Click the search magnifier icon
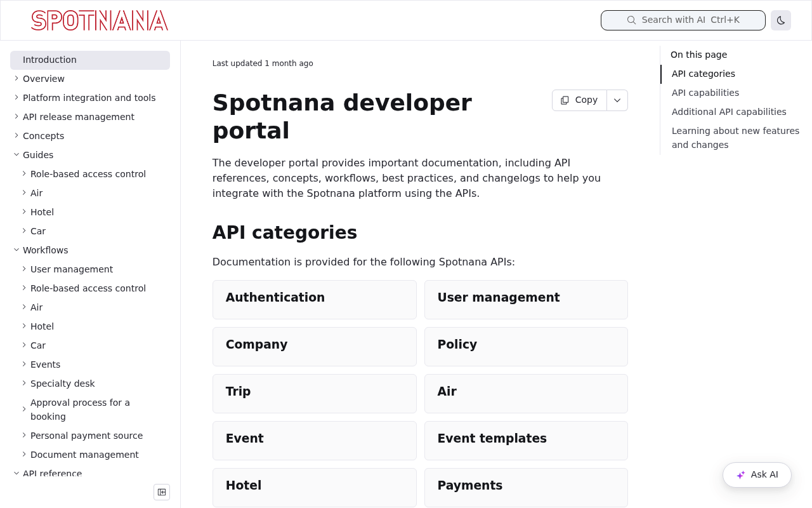The width and height of the screenshot is (812, 508). (631, 20)
